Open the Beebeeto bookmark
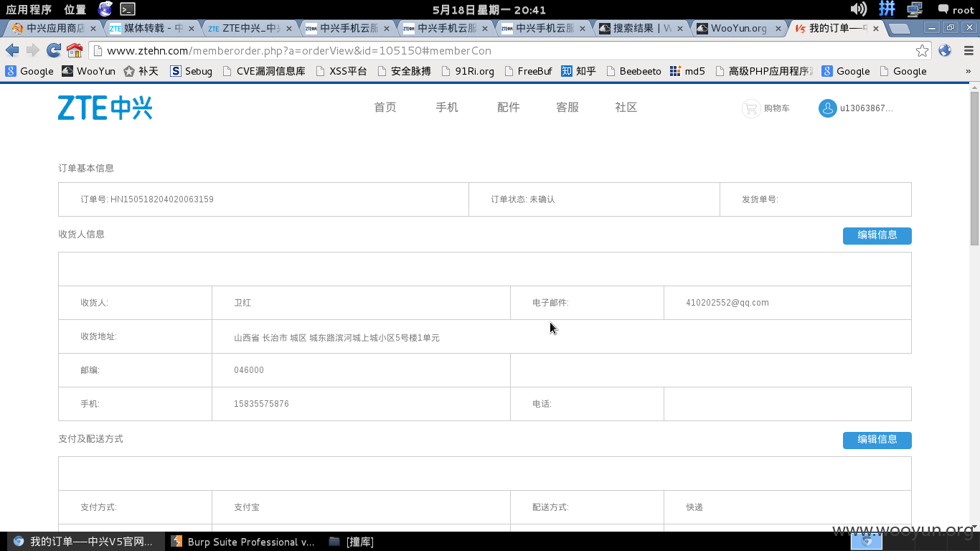This screenshot has height=551, width=980. pyautogui.click(x=634, y=71)
